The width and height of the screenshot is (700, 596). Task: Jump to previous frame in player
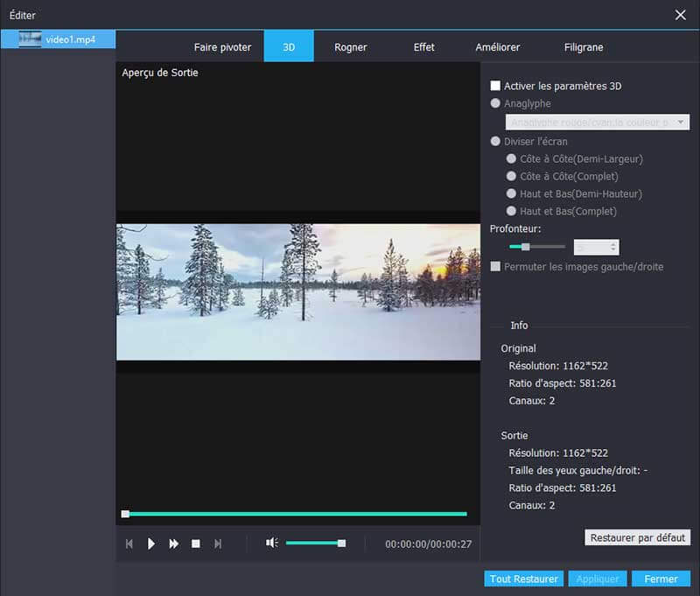click(x=129, y=543)
